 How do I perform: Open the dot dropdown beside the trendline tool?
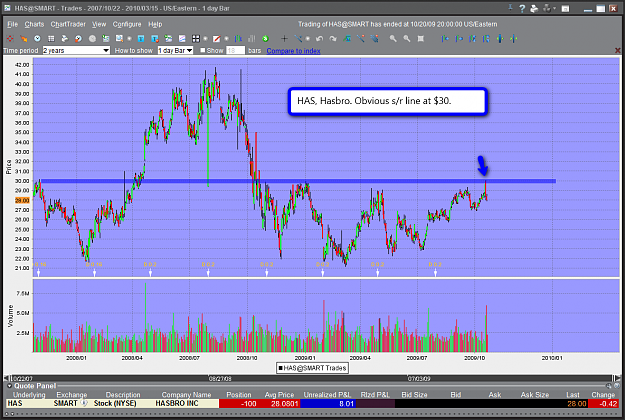click(308, 39)
